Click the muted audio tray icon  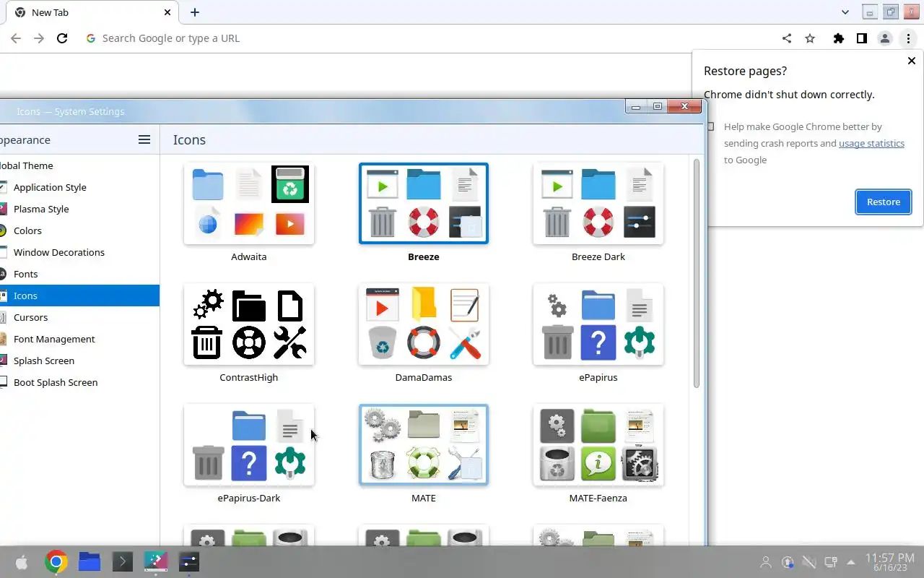tap(809, 561)
